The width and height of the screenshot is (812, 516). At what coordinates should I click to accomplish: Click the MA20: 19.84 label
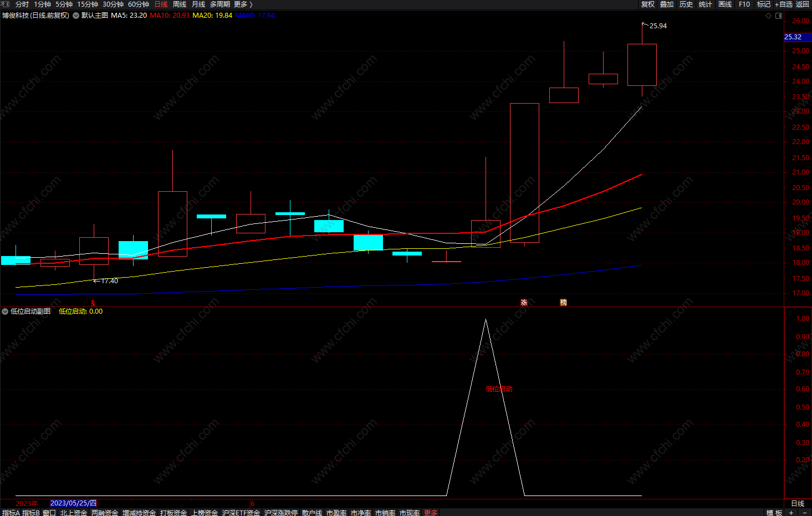point(212,16)
